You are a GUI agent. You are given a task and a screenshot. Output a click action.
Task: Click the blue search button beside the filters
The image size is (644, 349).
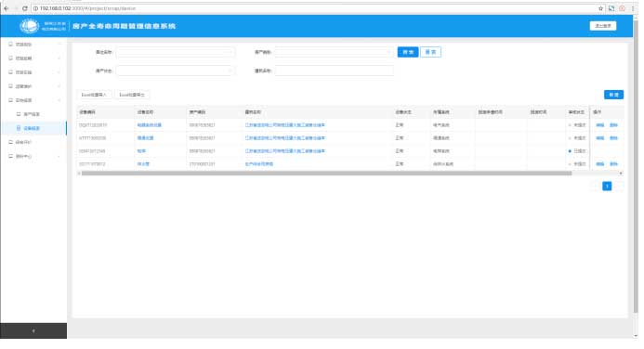(408, 52)
